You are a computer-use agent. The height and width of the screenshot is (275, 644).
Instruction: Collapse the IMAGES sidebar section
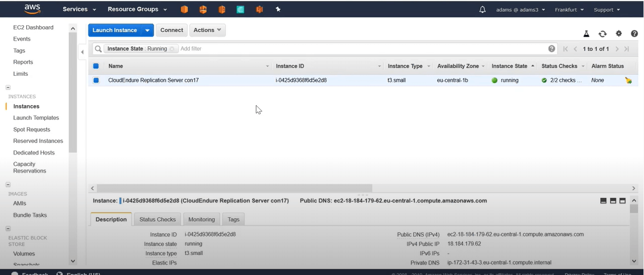pos(8,184)
